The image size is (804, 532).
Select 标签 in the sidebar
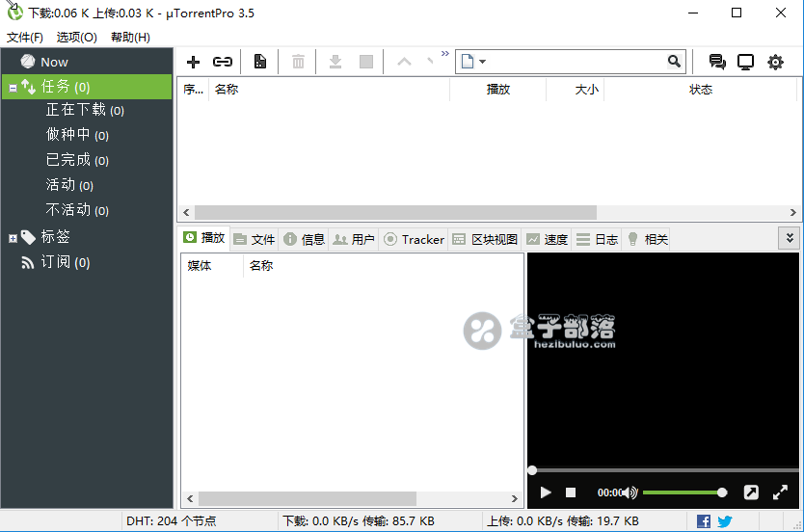(x=55, y=236)
